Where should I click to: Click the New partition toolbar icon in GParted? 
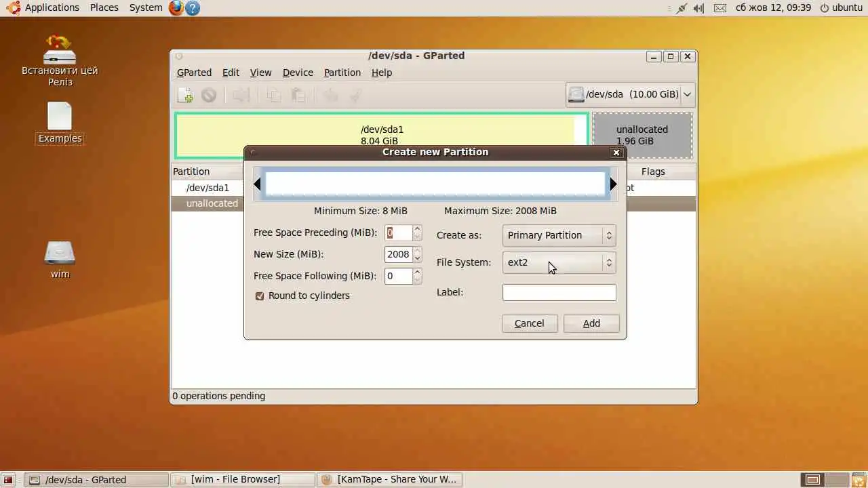pos(184,96)
